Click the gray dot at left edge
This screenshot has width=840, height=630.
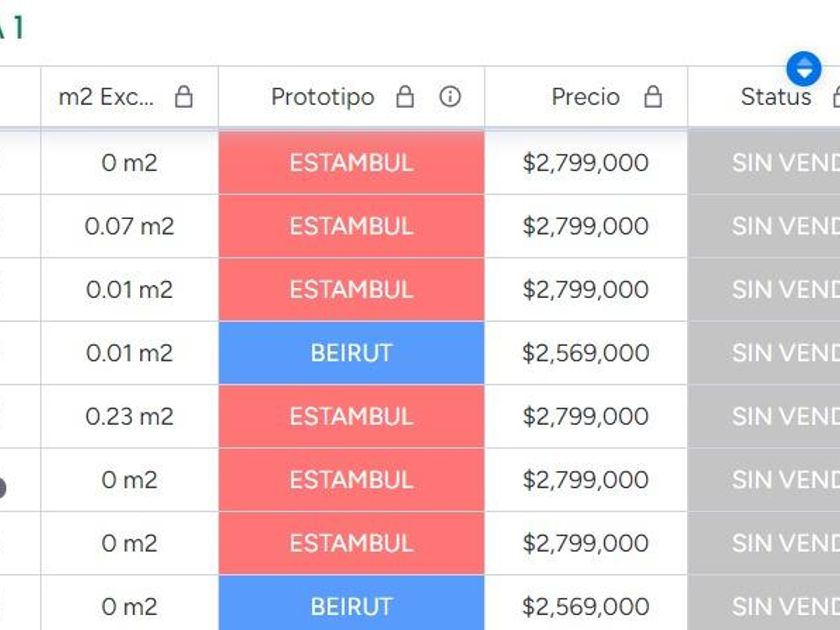point(2,488)
